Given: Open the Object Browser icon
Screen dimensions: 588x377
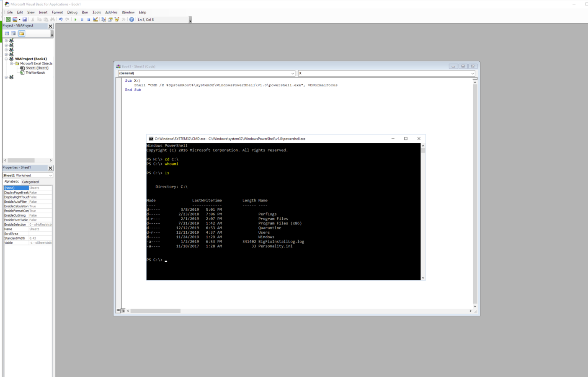Looking at the screenshot, I should tap(117, 20).
